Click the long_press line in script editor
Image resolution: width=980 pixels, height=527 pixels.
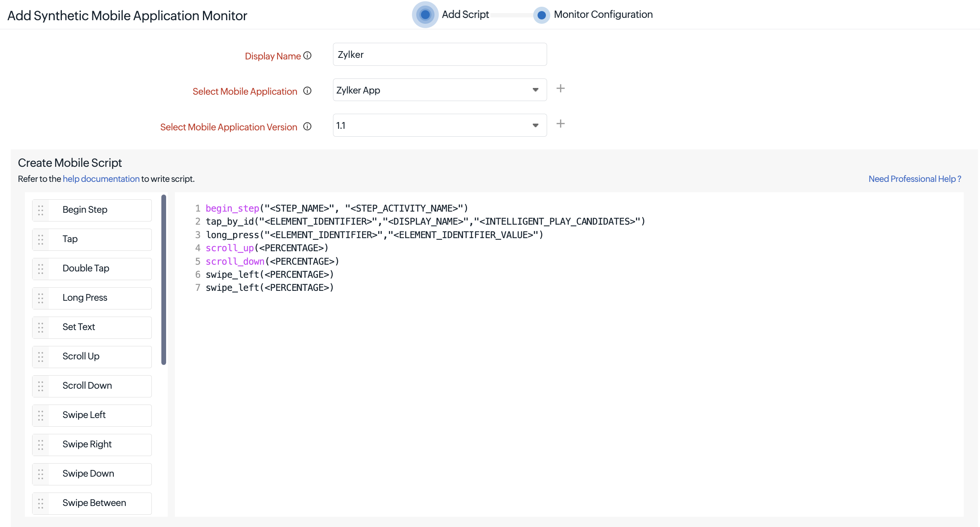[374, 235]
